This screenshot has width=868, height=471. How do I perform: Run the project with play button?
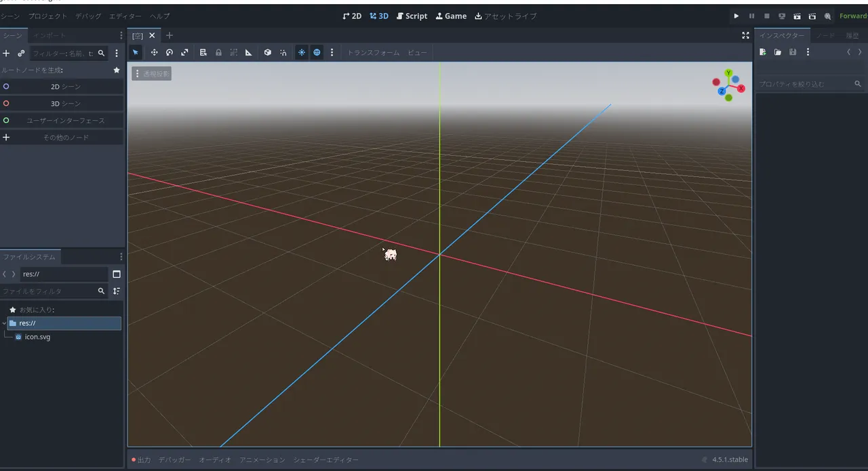tap(736, 16)
